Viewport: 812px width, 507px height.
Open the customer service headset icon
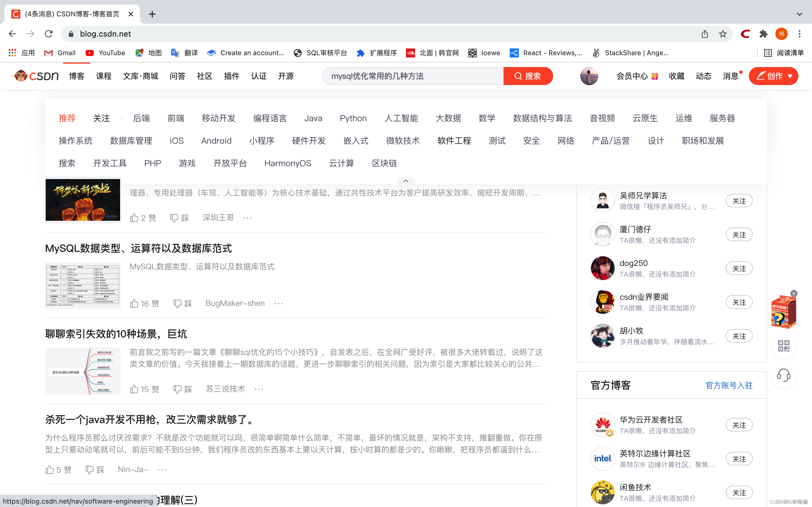784,375
